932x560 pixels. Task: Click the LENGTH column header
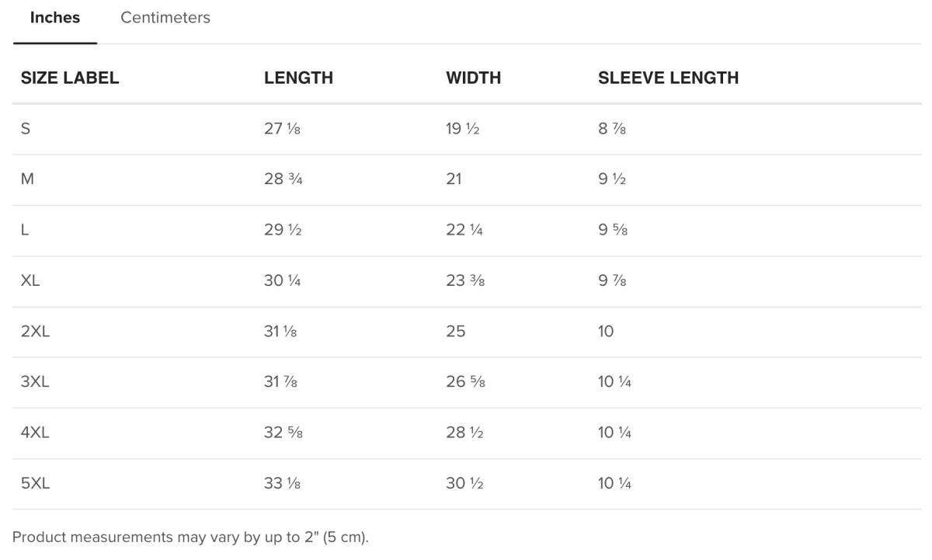click(x=298, y=78)
